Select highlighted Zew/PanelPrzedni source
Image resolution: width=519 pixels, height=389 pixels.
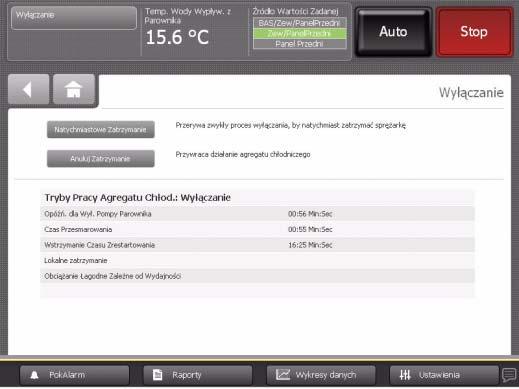click(300, 33)
